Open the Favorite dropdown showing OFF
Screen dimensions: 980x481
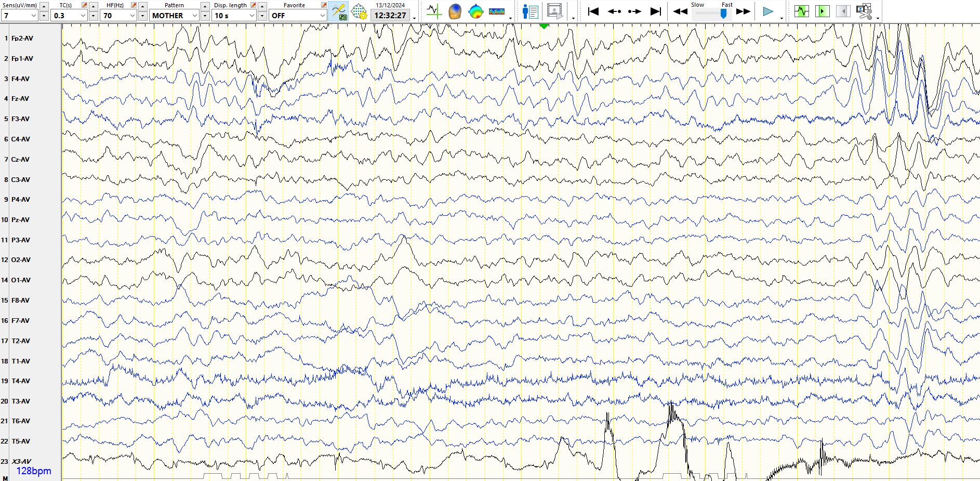pos(298,16)
